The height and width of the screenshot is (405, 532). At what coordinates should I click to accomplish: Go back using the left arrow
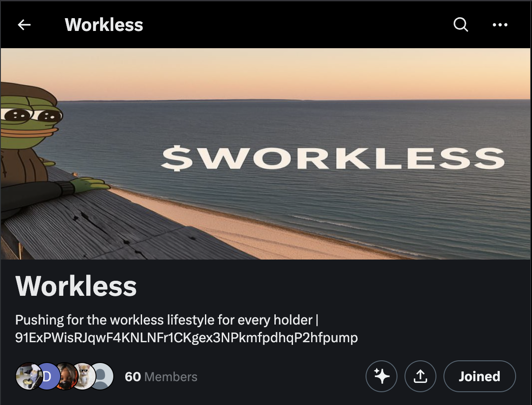(x=24, y=25)
